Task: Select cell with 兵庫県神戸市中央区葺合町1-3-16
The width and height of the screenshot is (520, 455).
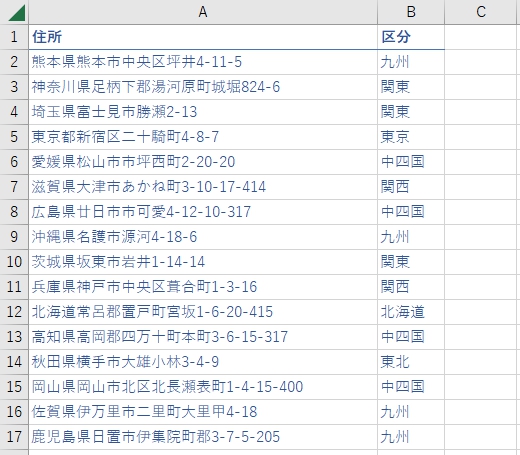Action: [x=203, y=287]
